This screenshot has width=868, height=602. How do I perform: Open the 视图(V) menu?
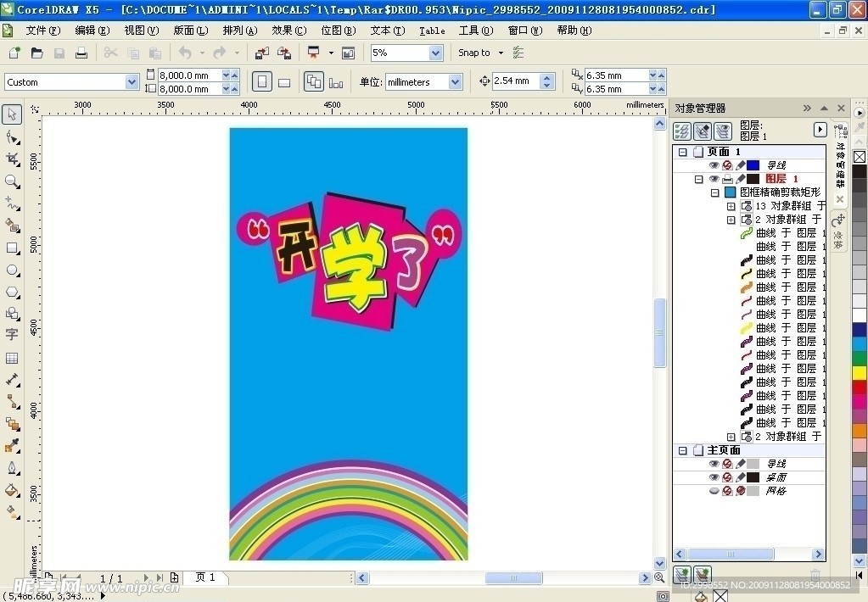click(x=142, y=31)
